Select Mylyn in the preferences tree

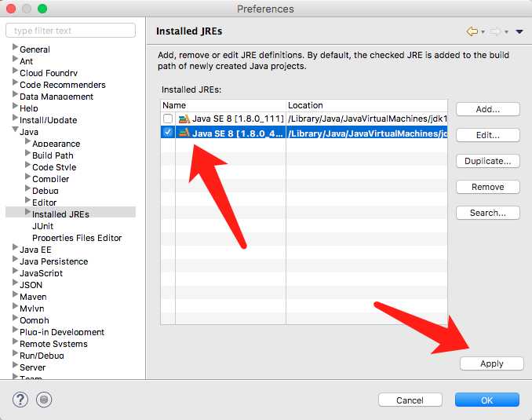click(32, 309)
